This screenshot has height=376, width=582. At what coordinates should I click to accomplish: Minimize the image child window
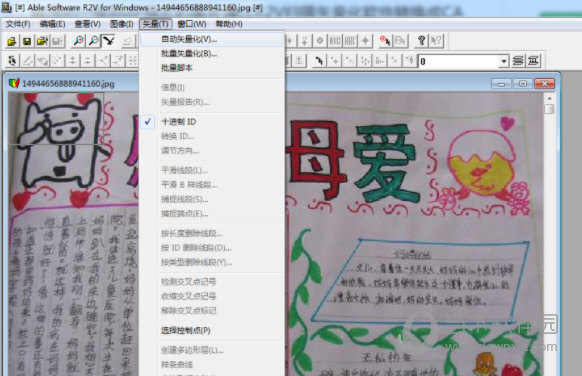pyautogui.click(x=501, y=84)
